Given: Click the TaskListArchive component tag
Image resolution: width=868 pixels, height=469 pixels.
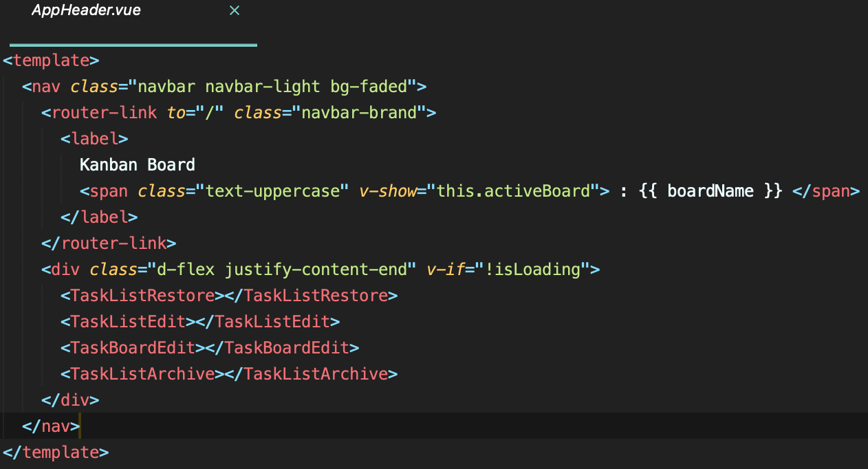Looking at the screenshot, I should point(138,373).
